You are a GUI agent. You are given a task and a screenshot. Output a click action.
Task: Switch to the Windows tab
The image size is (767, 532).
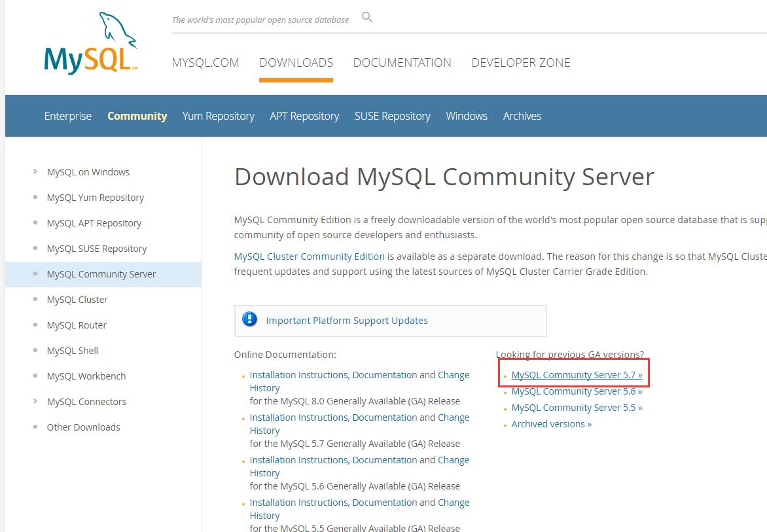click(x=467, y=116)
